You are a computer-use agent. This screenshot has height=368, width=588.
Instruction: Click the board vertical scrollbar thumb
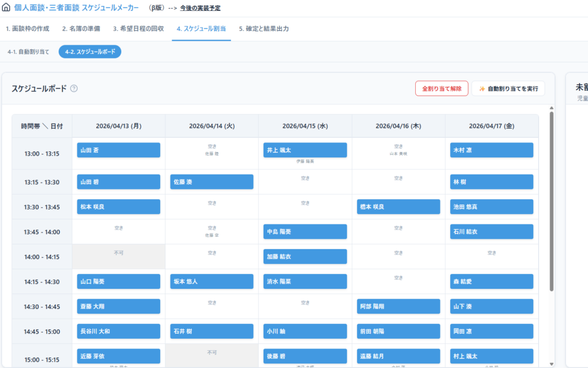tap(551, 201)
